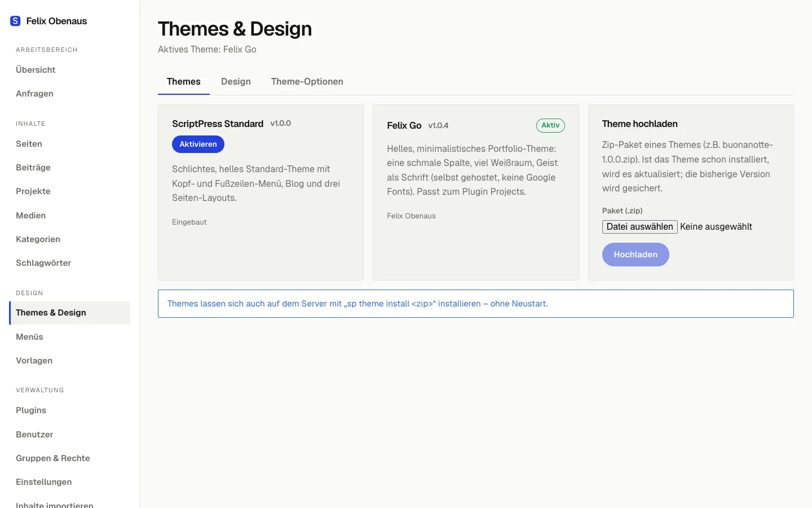Switch to the Design tab
Viewport: 812px width, 508px height.
236,81
